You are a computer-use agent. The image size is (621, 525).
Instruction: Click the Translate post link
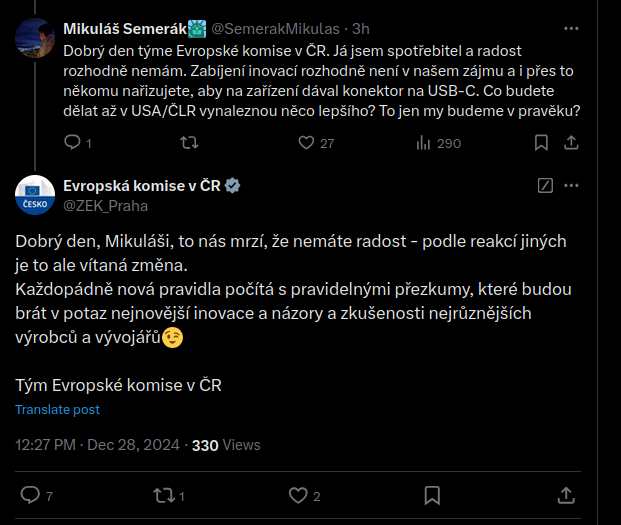[x=57, y=410]
